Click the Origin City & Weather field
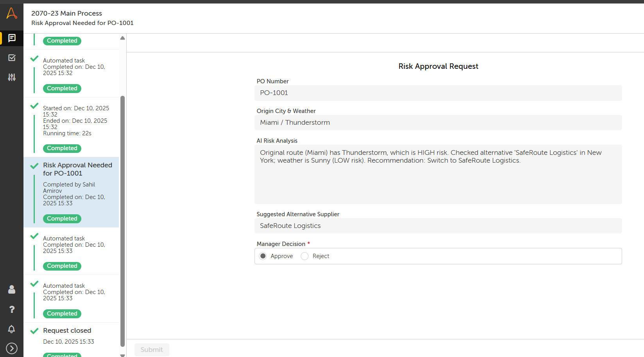Screen dimensions: 644x357 pyautogui.click(x=438, y=123)
